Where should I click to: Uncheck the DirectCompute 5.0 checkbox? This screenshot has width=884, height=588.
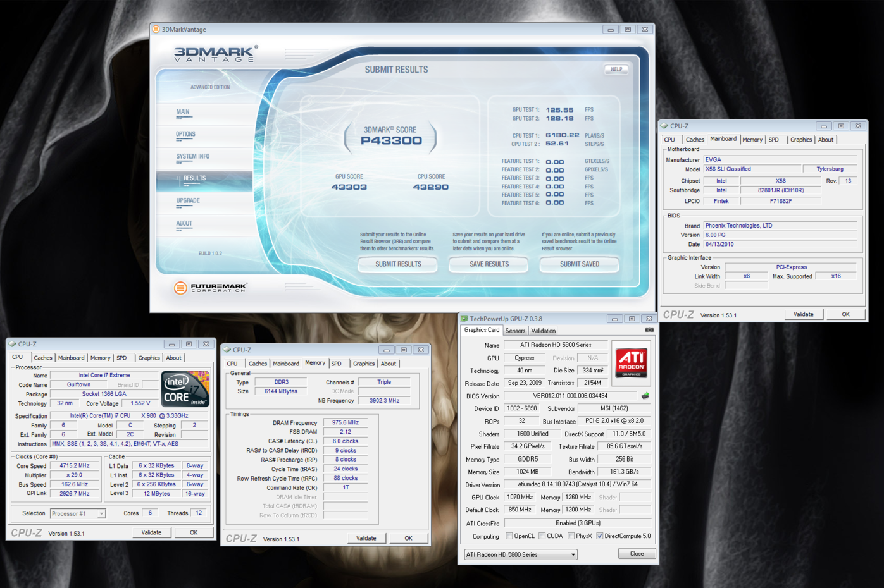pyautogui.click(x=599, y=536)
